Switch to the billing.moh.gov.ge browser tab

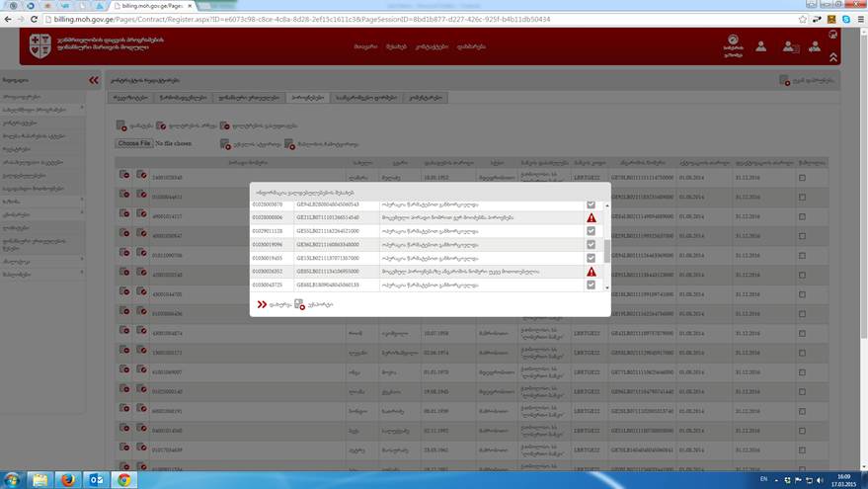pos(148,5)
